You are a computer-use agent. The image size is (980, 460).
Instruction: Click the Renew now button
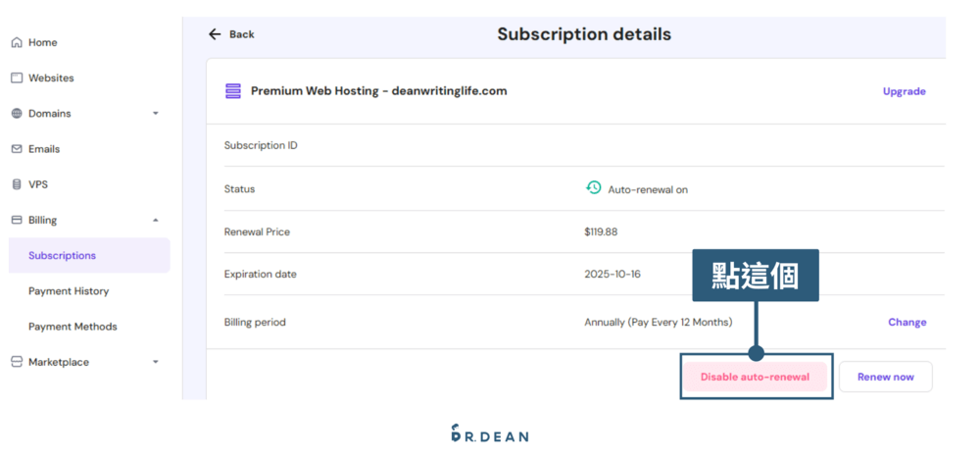885,377
